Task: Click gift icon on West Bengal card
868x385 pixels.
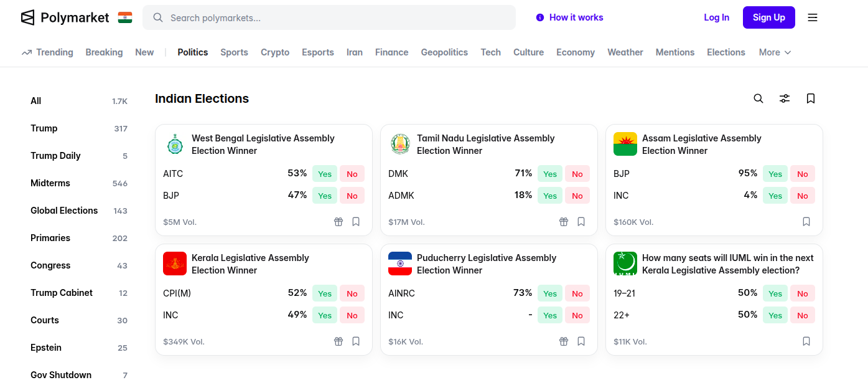Action: (338, 222)
